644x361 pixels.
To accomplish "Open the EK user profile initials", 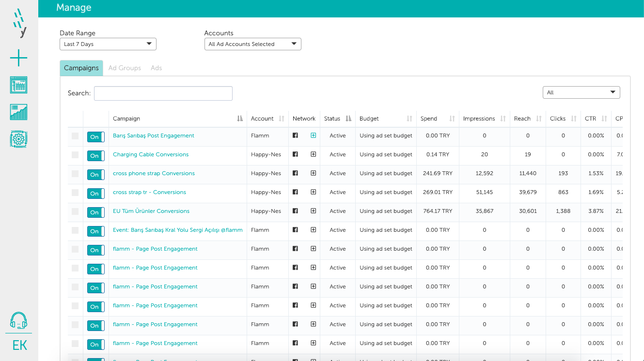I will (19, 346).
